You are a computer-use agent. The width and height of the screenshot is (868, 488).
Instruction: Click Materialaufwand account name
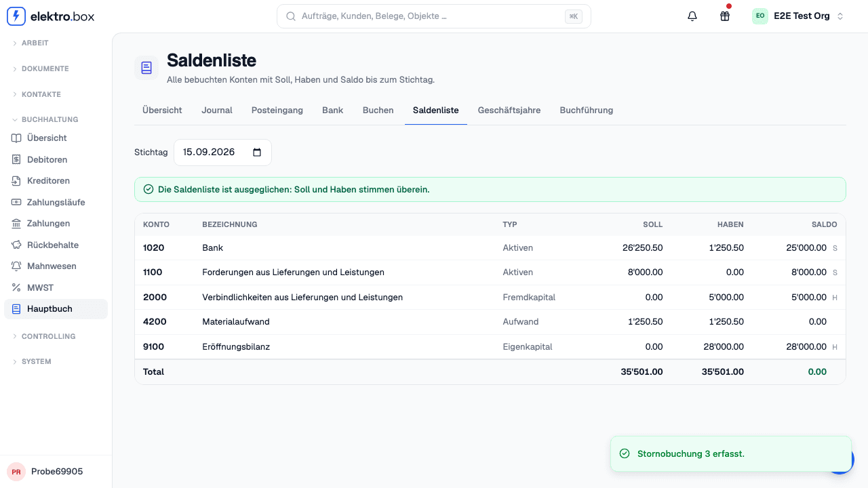(236, 322)
